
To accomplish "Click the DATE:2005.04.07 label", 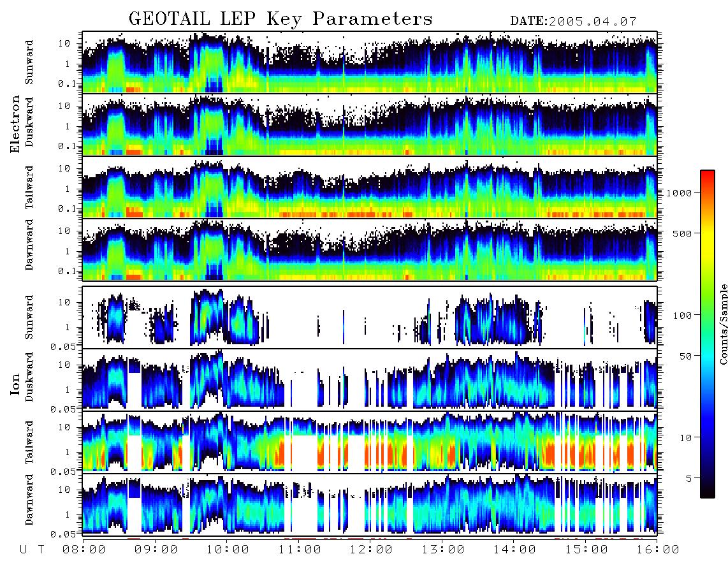I will (573, 22).
